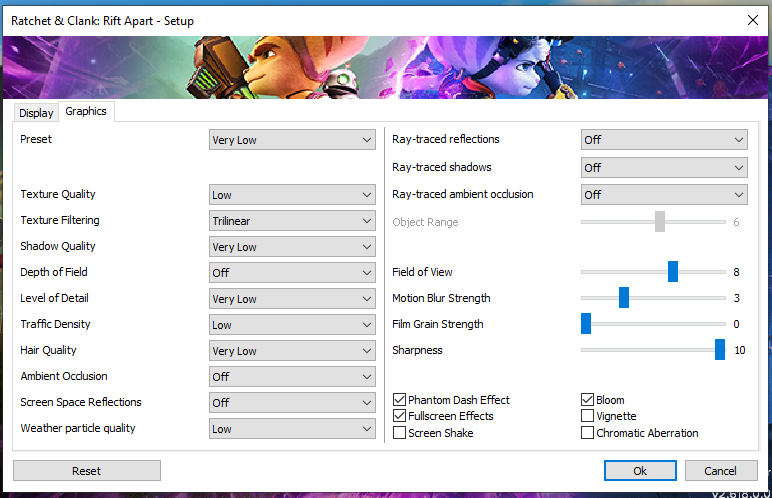Viewport: 772px width, 498px height.
Task: Click the Film Grain Strength value 0
Action: [737, 324]
